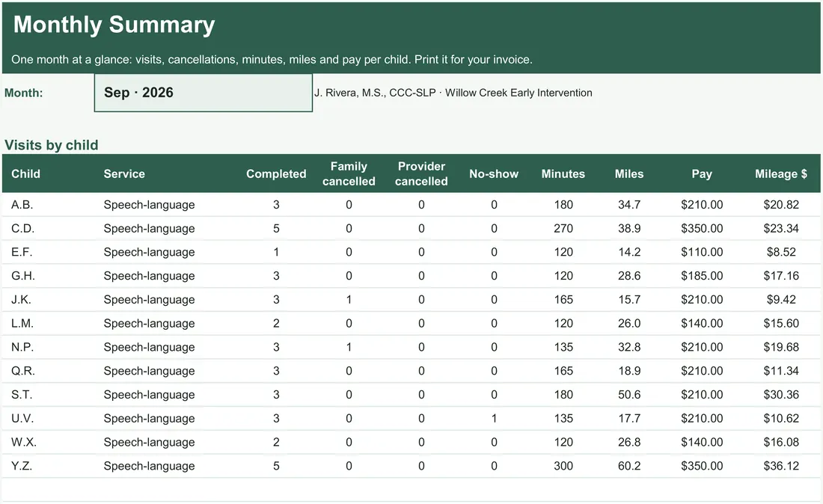This screenshot has height=504, width=823.
Task: Click family cancelled count 1 for N.P.
Action: pyautogui.click(x=349, y=347)
